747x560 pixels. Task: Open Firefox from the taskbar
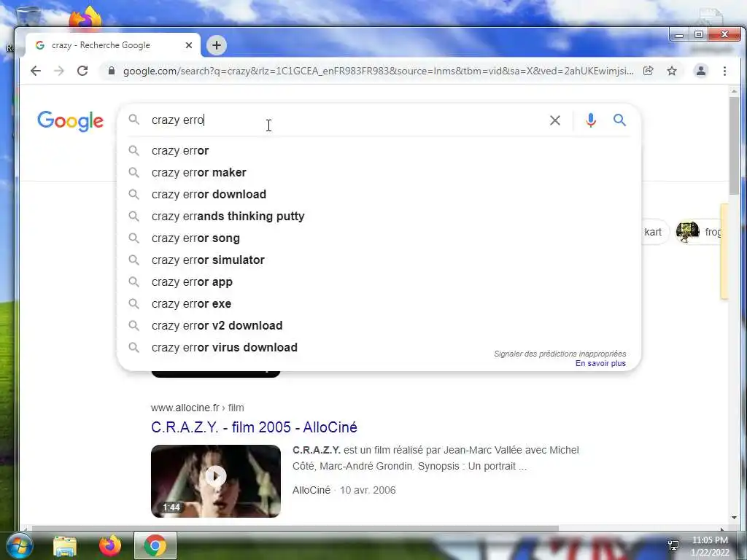click(x=109, y=545)
